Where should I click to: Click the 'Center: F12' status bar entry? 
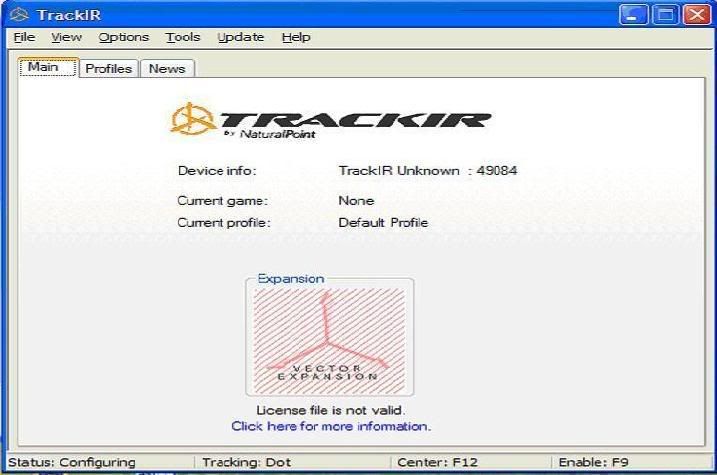[438, 462]
